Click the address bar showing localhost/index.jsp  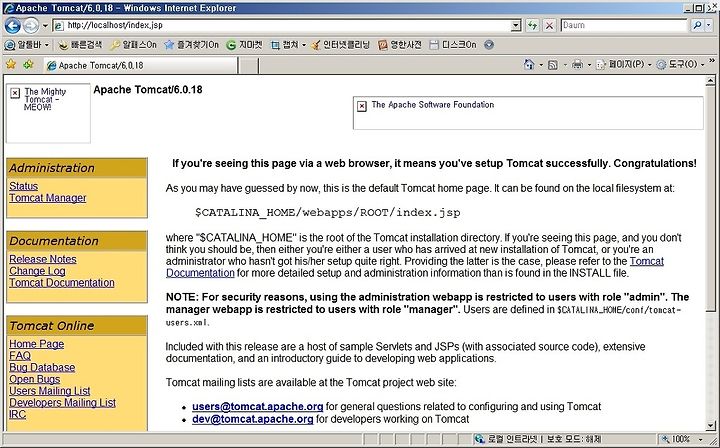(282, 25)
